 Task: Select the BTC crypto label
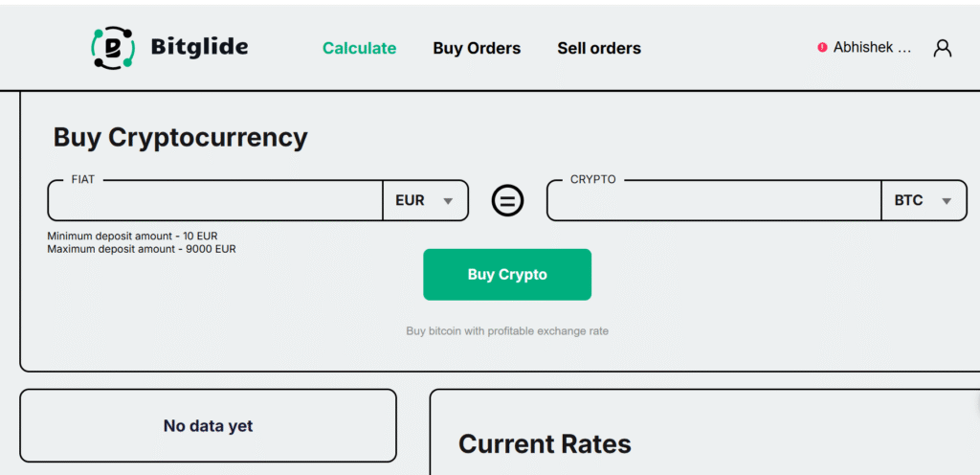[908, 201]
